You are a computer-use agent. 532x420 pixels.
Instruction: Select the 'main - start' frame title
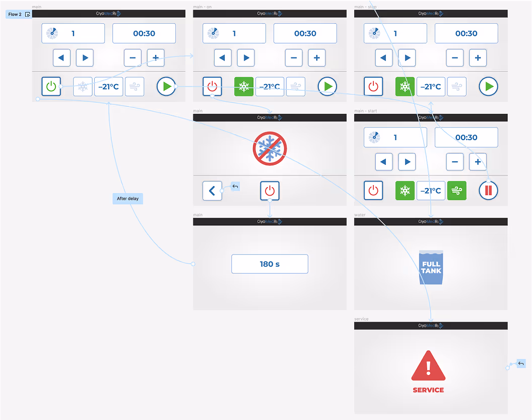365,111
